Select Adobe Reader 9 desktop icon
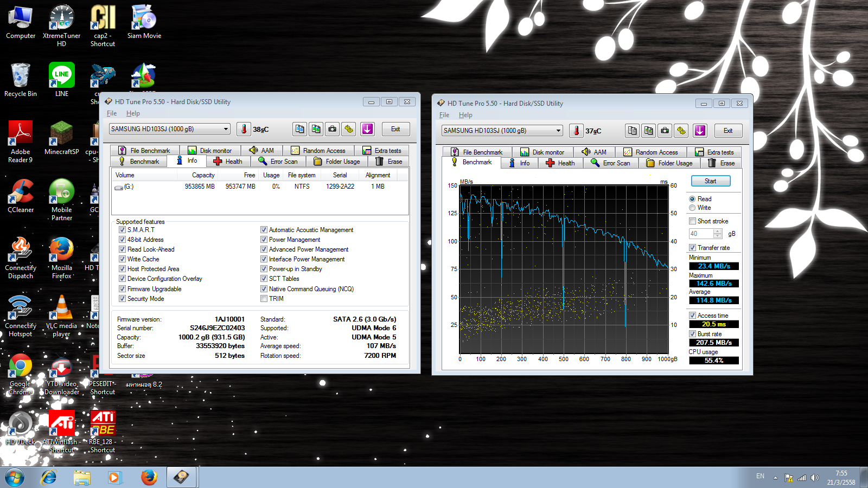This screenshot has height=488, width=868. point(21,142)
